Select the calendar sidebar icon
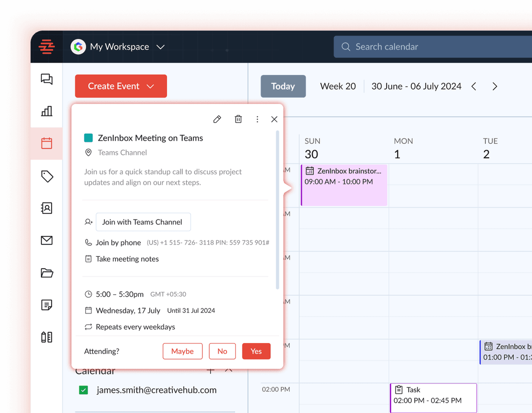 coord(46,143)
